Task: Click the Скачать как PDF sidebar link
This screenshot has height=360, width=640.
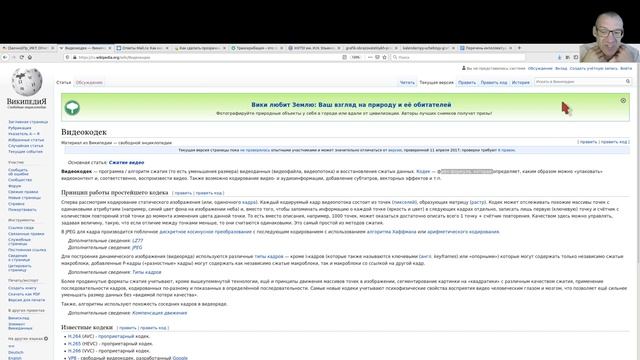Action: click(x=24, y=294)
